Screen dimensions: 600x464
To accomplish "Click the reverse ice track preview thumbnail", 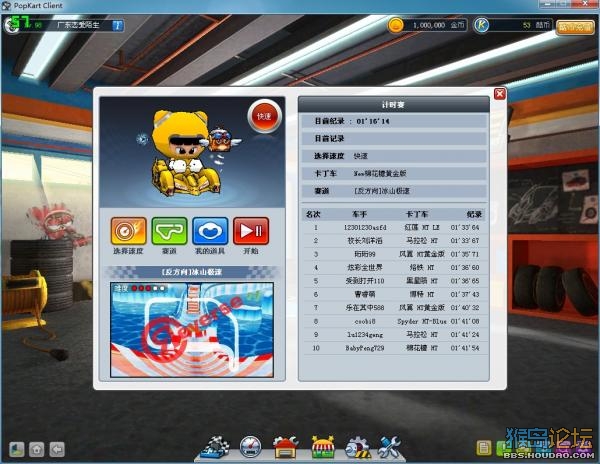I will click(192, 330).
